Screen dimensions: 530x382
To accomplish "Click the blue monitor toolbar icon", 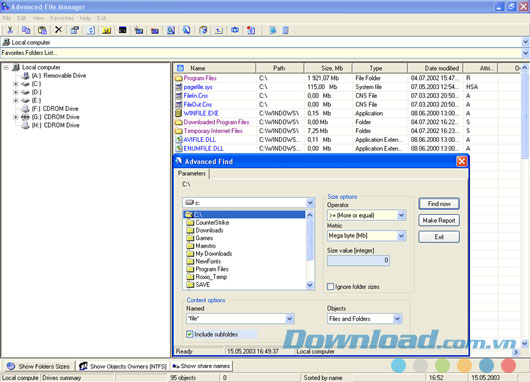I will coord(235,30).
